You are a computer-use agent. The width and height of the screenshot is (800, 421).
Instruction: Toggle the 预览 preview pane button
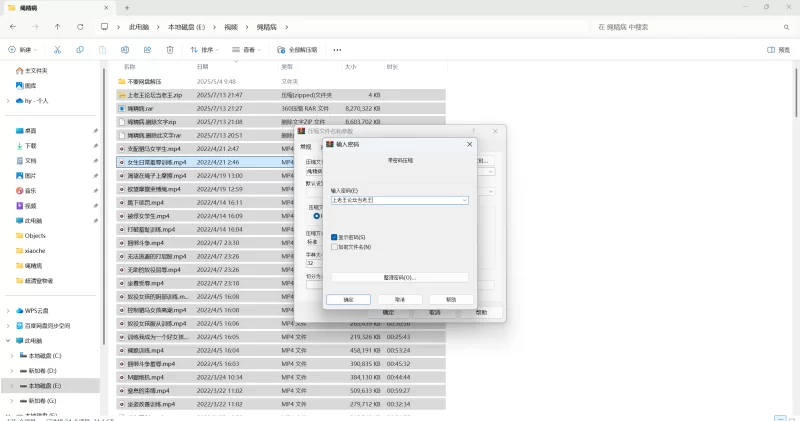(779, 50)
